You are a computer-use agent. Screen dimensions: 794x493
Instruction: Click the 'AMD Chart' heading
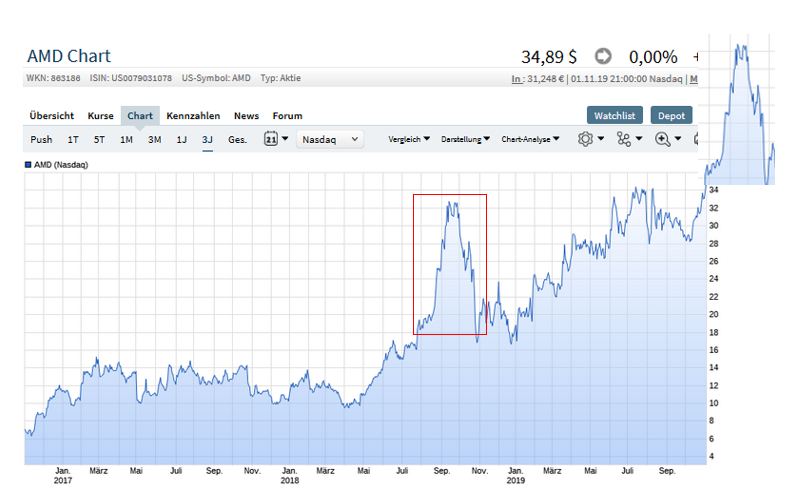(68, 56)
